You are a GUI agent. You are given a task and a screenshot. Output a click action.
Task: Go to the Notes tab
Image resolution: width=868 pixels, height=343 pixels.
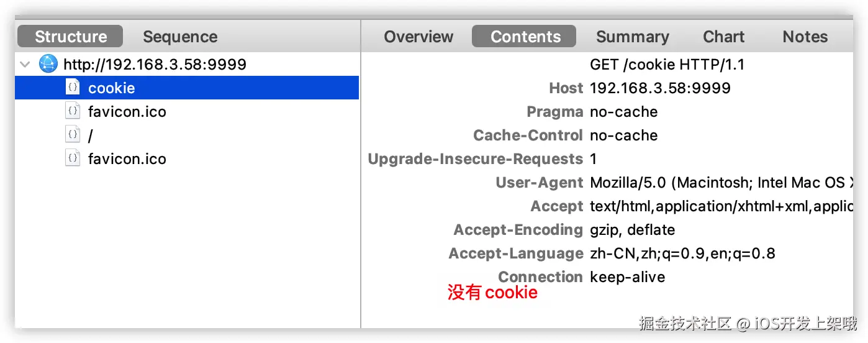click(805, 37)
